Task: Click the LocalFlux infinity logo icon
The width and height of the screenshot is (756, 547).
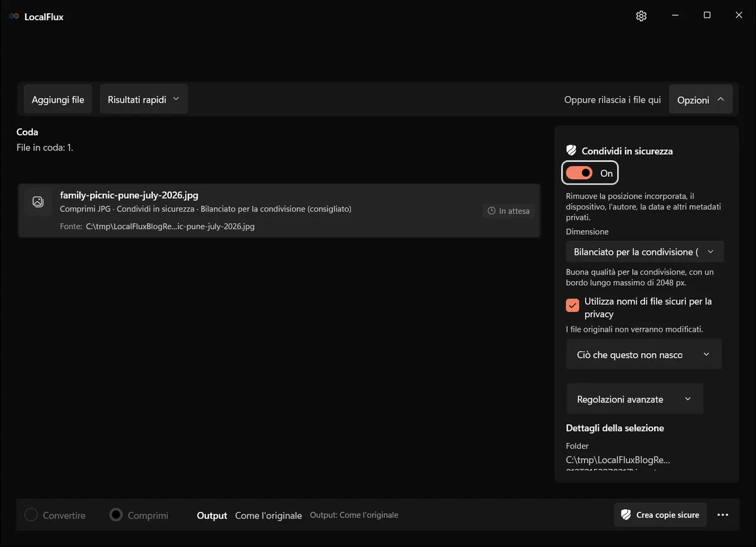Action: coord(14,16)
